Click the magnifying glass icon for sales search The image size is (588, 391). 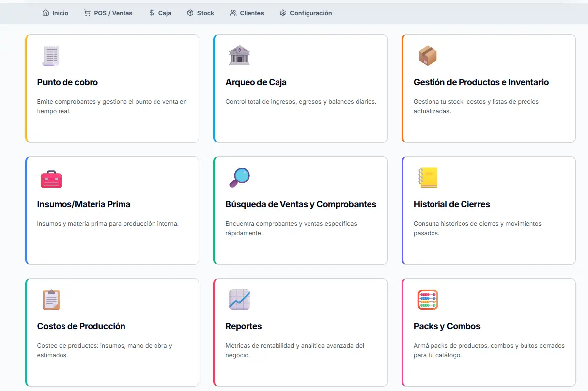(239, 178)
